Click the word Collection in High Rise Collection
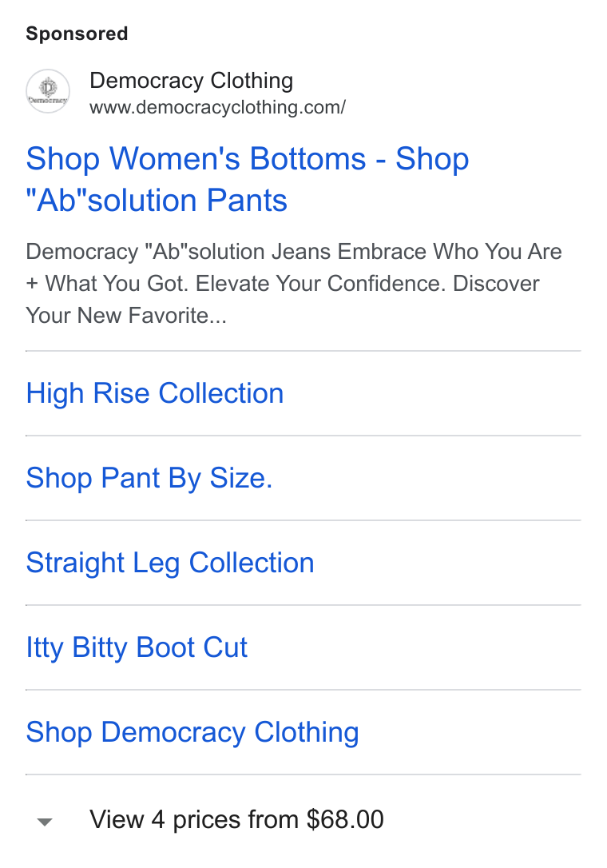Image resolution: width=607 pixels, height=868 pixels. tap(221, 393)
